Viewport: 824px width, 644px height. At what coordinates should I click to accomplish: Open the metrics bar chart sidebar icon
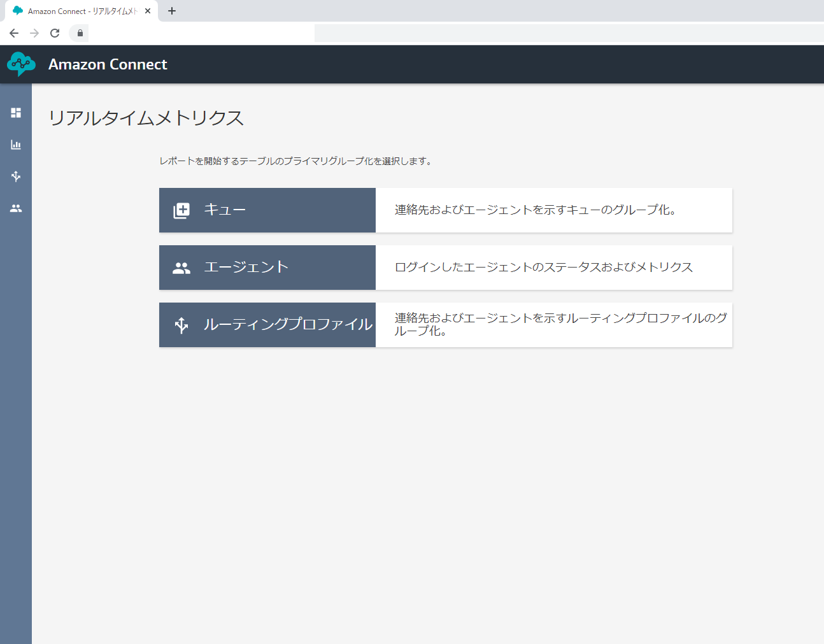[x=16, y=145]
